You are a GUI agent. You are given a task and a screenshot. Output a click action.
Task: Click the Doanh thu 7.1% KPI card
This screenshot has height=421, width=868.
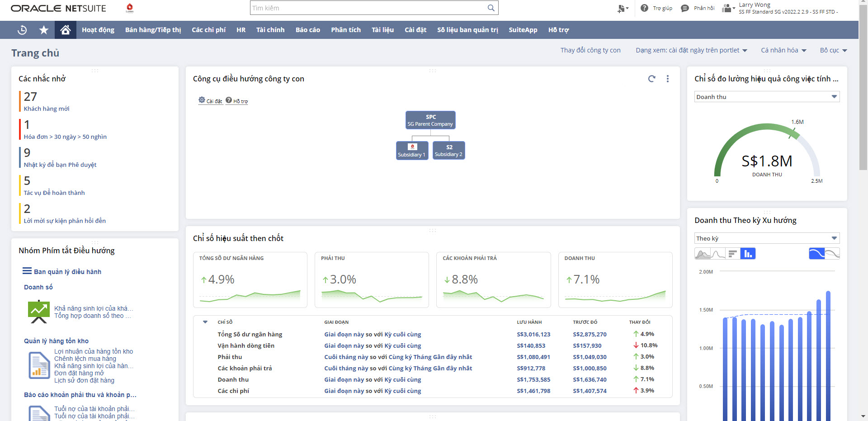[x=615, y=280]
